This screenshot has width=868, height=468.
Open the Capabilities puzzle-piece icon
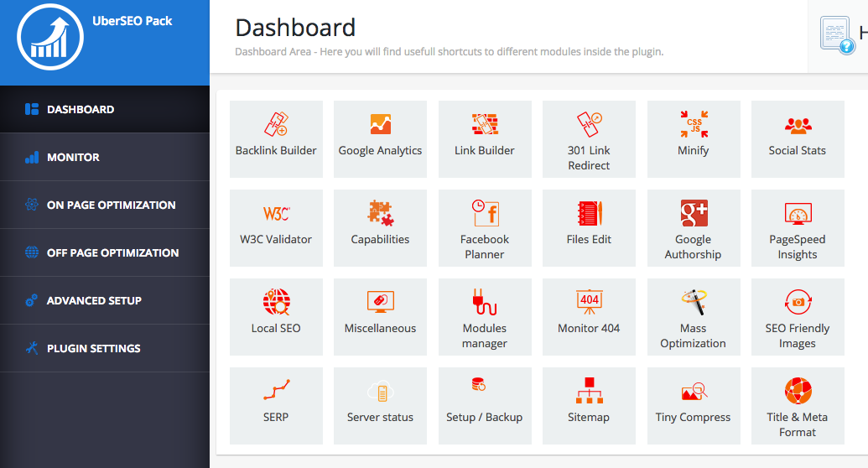[380, 213]
